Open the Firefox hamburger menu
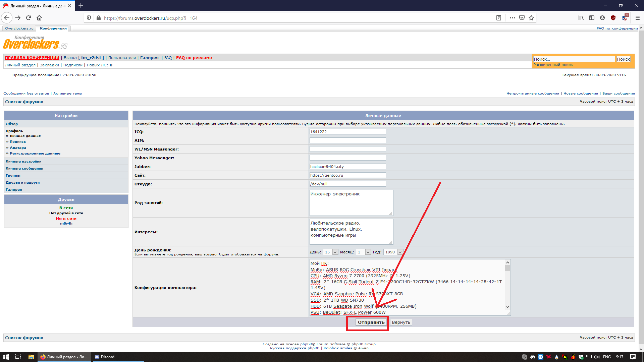 638,18
